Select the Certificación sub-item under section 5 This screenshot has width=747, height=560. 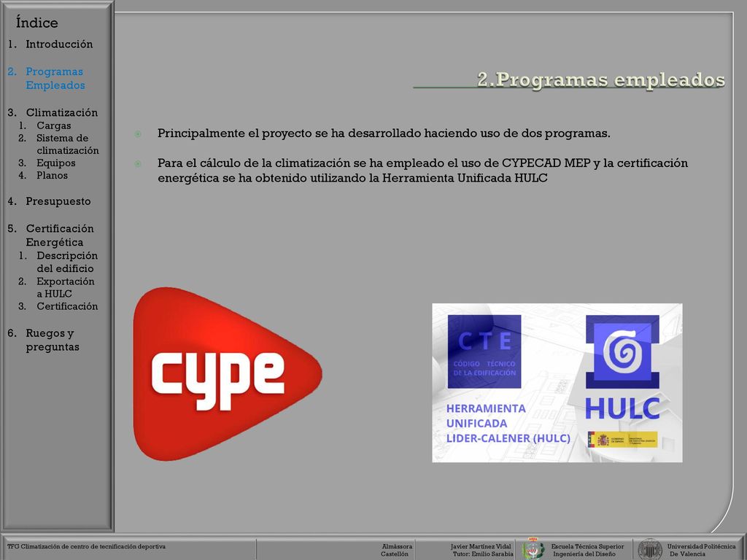[67, 306]
